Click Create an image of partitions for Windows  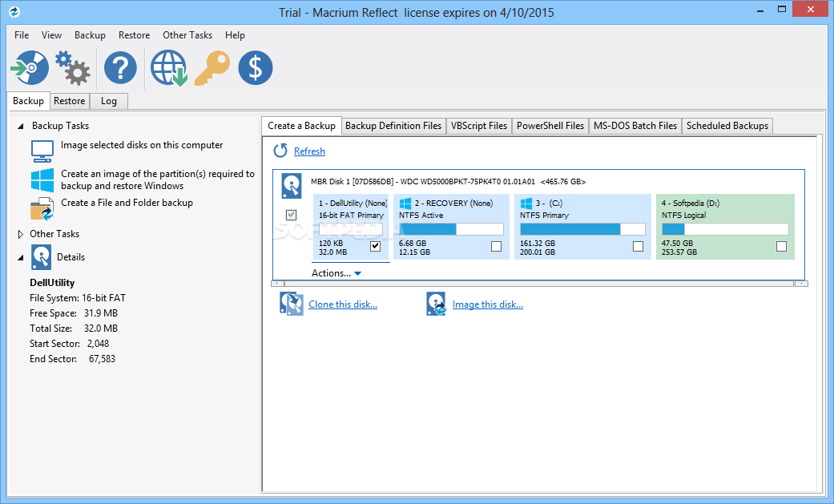pyautogui.click(x=158, y=180)
